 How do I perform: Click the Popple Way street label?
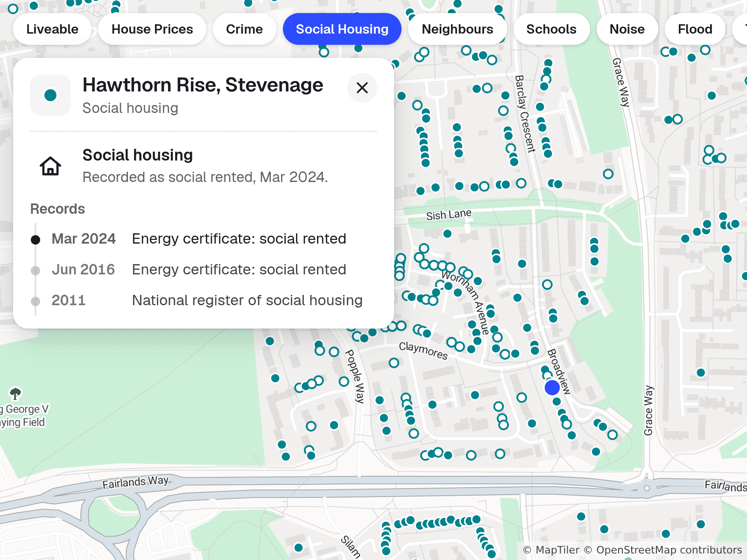tap(355, 376)
